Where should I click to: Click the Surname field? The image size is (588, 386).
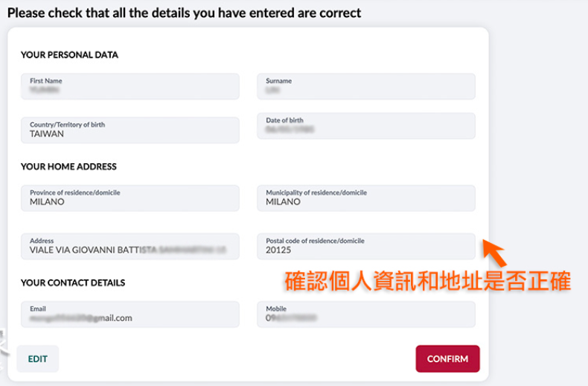[x=365, y=86]
